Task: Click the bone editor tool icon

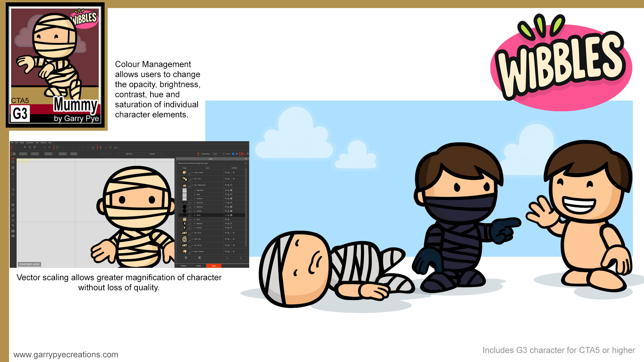Action: (x=35, y=147)
